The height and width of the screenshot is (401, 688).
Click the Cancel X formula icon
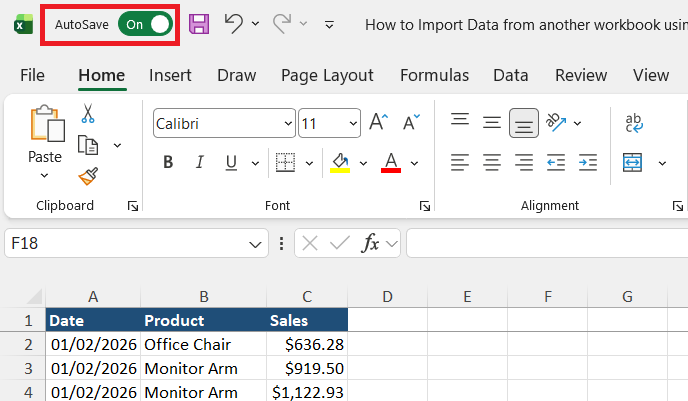(310, 243)
